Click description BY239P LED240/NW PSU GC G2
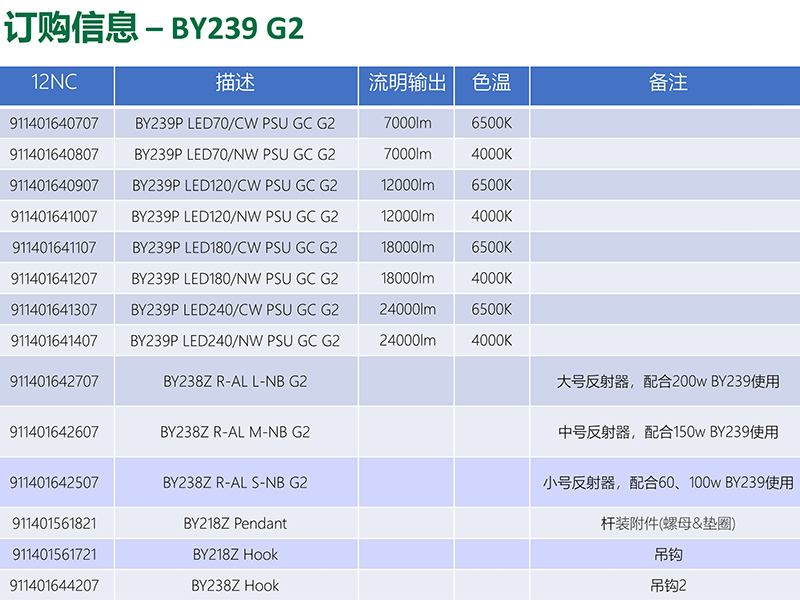 [235, 341]
